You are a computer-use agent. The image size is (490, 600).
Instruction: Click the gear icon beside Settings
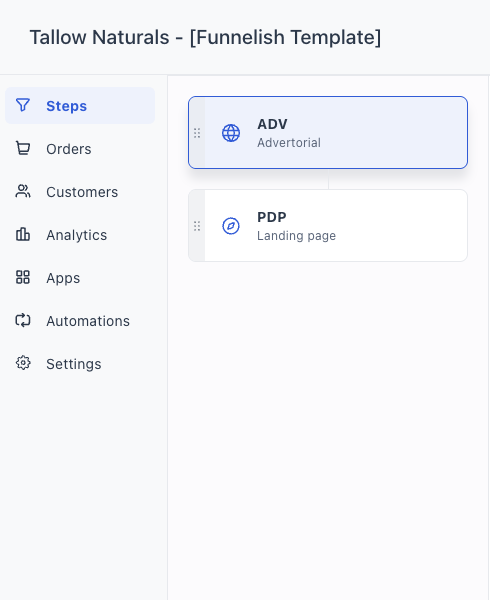[23, 363]
